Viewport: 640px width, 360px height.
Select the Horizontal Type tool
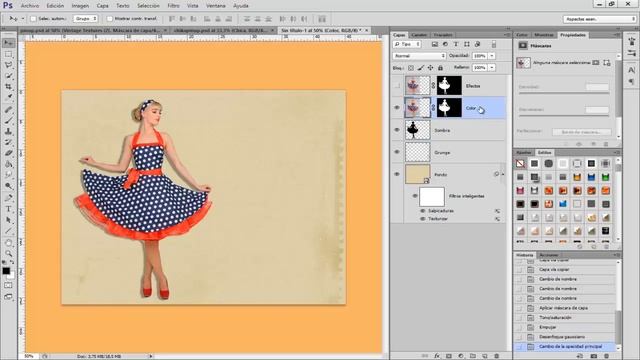pos(8,209)
